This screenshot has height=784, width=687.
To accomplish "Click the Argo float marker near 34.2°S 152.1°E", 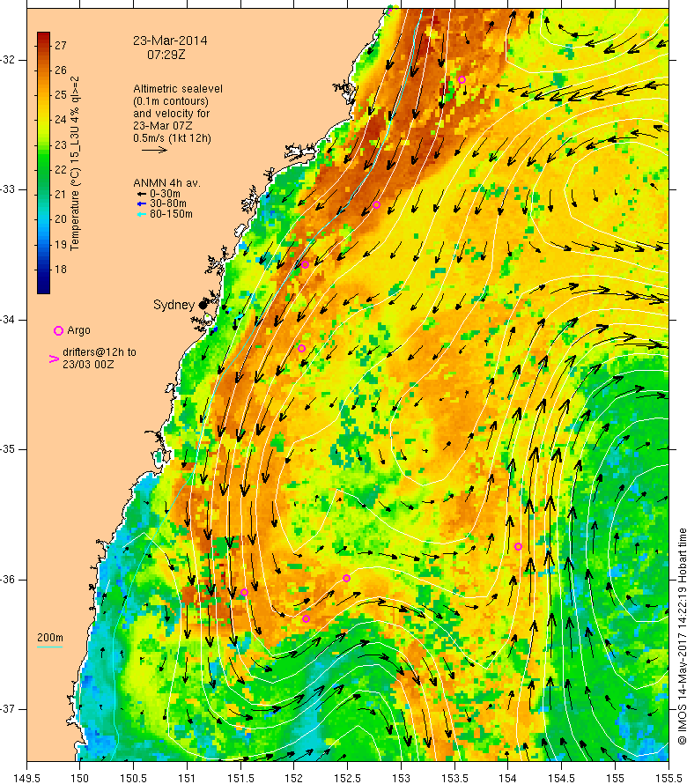I will tap(301, 348).
